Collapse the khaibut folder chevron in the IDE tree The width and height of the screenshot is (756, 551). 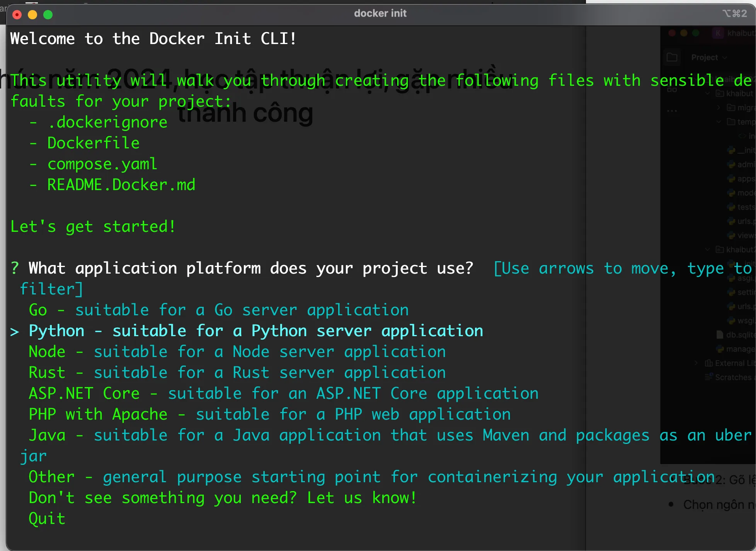(x=708, y=94)
